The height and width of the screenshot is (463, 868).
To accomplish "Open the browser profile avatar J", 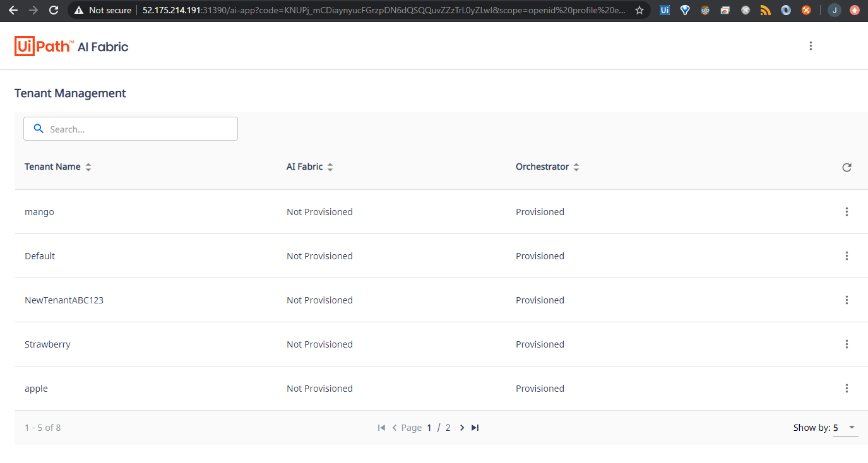I will [835, 10].
